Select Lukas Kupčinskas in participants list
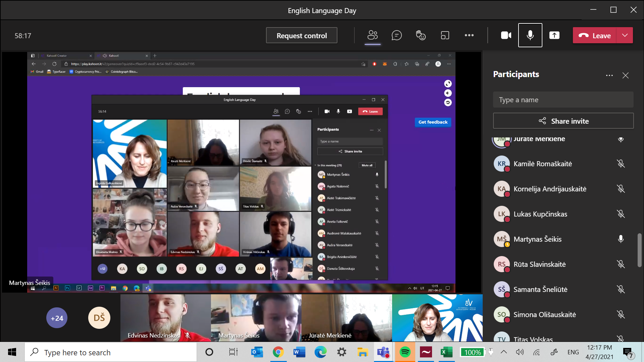Screen dimensions: 644x362 click(540, 214)
